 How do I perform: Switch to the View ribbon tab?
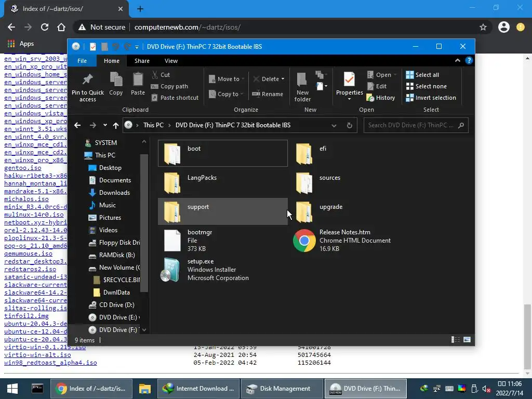tap(171, 61)
